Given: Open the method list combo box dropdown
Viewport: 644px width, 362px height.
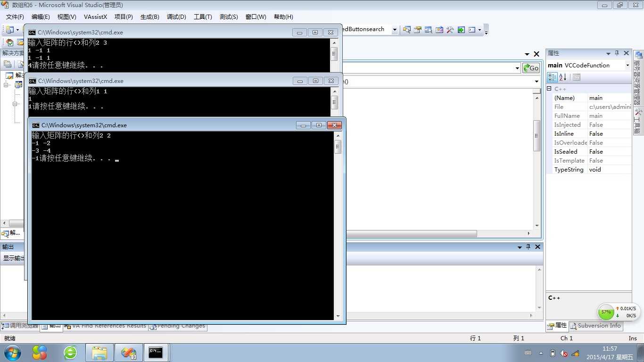Looking at the screenshot, I should tap(536, 82).
